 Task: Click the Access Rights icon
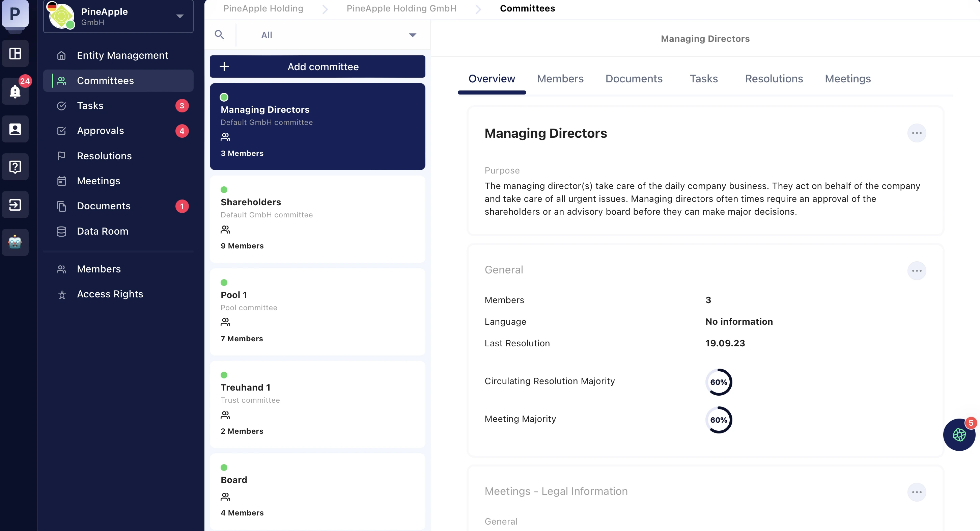[x=62, y=294]
